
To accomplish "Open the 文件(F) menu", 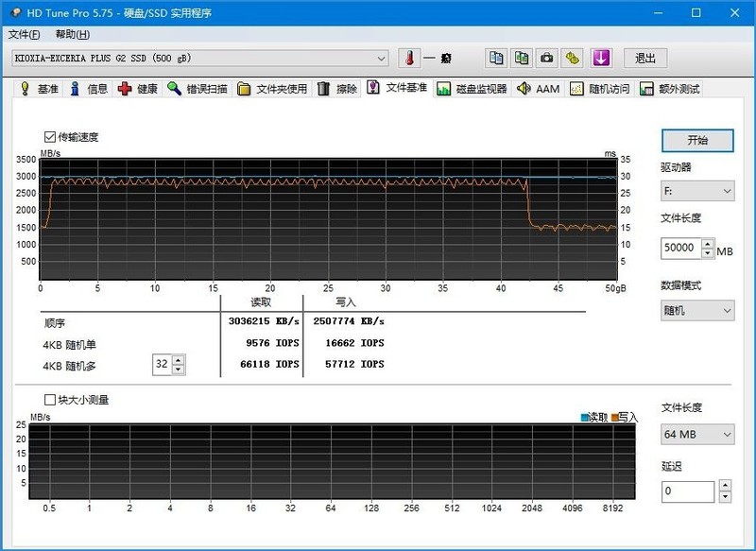I will pyautogui.click(x=22, y=32).
